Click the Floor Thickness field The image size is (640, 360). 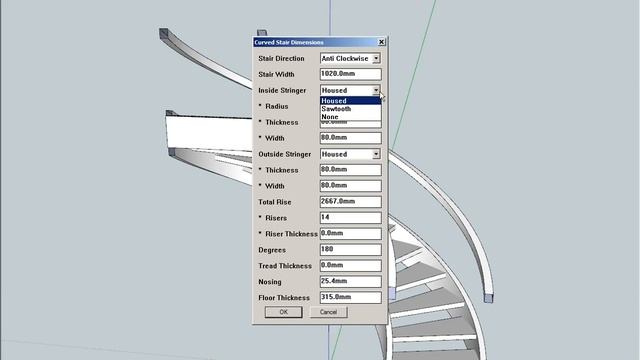coord(351,297)
